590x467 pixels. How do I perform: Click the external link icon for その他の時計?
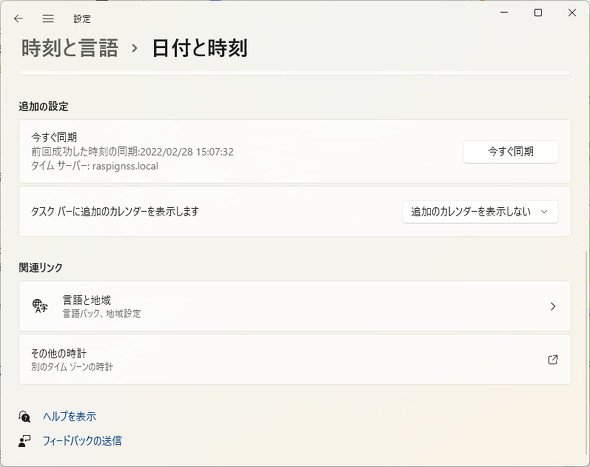(x=552, y=360)
